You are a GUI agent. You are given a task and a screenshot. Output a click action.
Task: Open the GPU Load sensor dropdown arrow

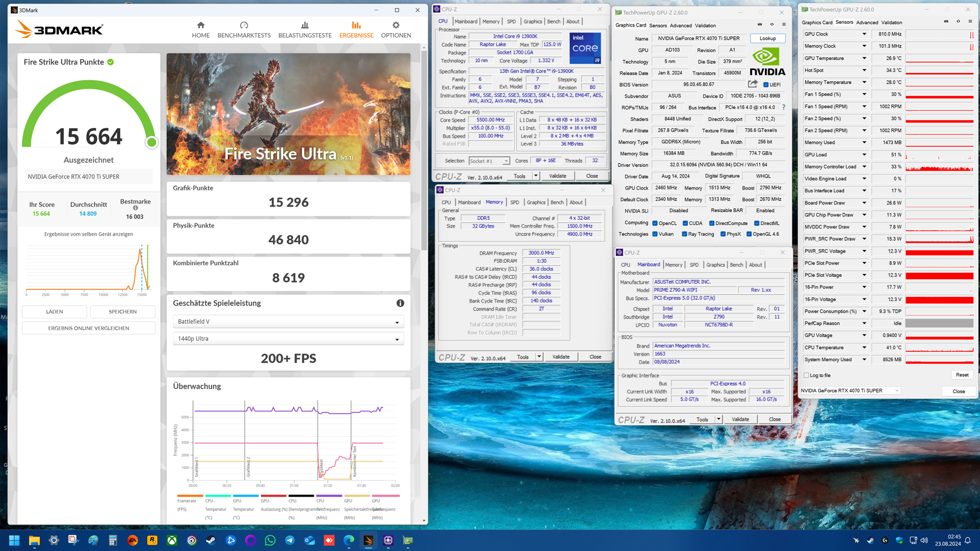coord(864,155)
